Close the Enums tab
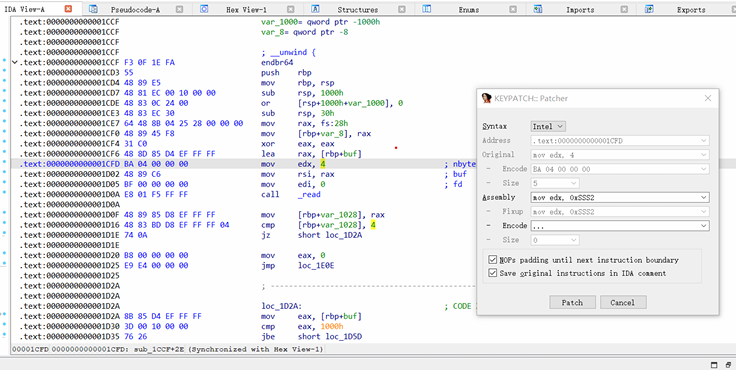 click(x=513, y=9)
